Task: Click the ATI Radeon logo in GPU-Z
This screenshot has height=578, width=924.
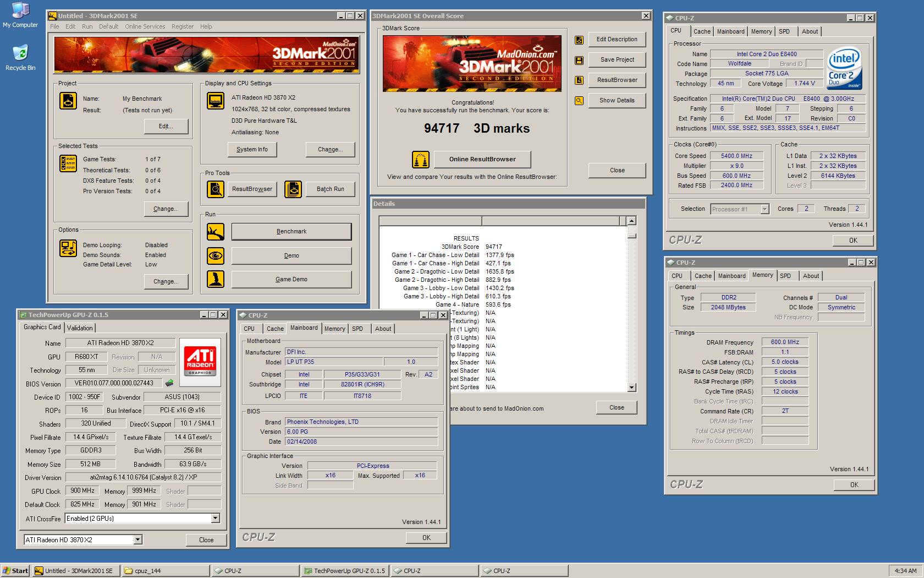Action: [200, 362]
